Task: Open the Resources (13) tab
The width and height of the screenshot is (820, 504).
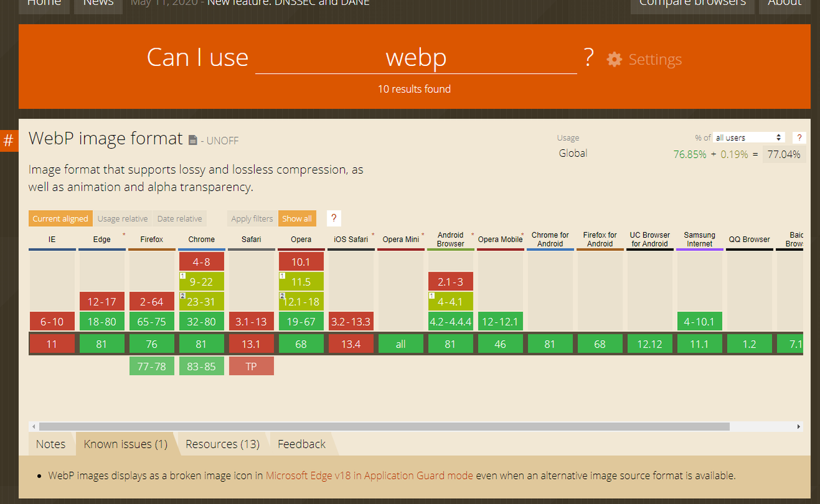Action: [222, 444]
